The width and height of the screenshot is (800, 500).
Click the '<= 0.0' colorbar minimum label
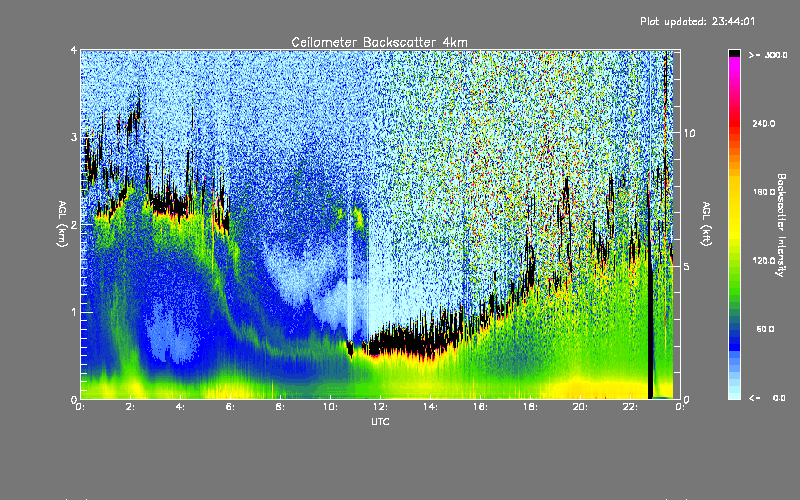[x=767, y=398]
